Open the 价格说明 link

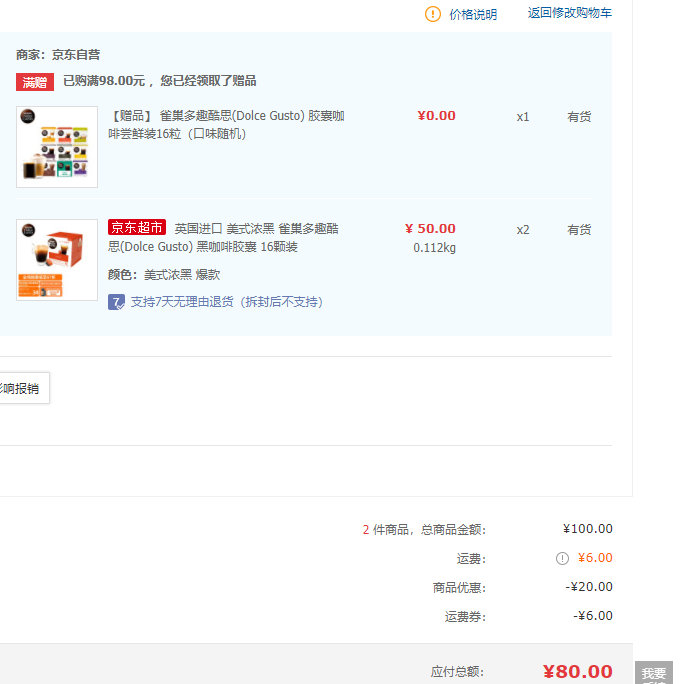point(473,14)
